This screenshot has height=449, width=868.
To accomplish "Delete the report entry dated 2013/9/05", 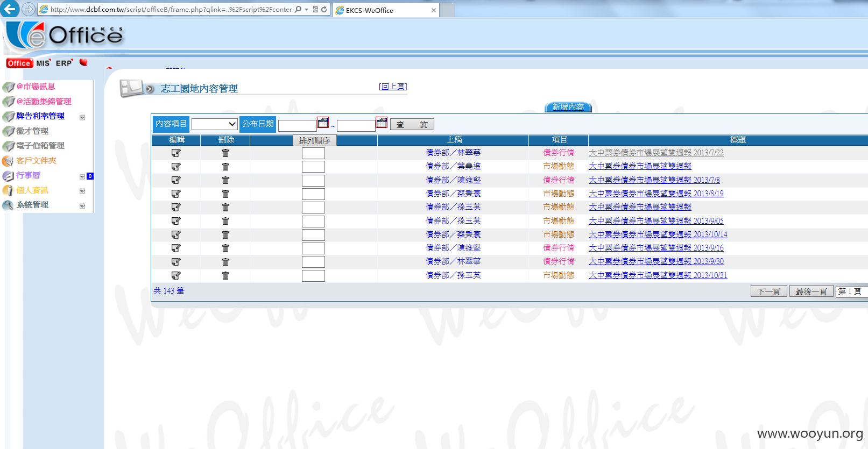I will pos(225,221).
